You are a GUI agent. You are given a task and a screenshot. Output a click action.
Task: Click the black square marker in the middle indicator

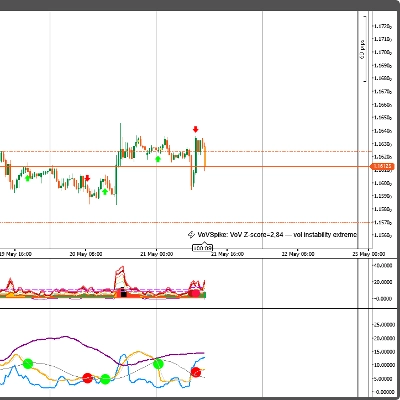click(x=124, y=294)
